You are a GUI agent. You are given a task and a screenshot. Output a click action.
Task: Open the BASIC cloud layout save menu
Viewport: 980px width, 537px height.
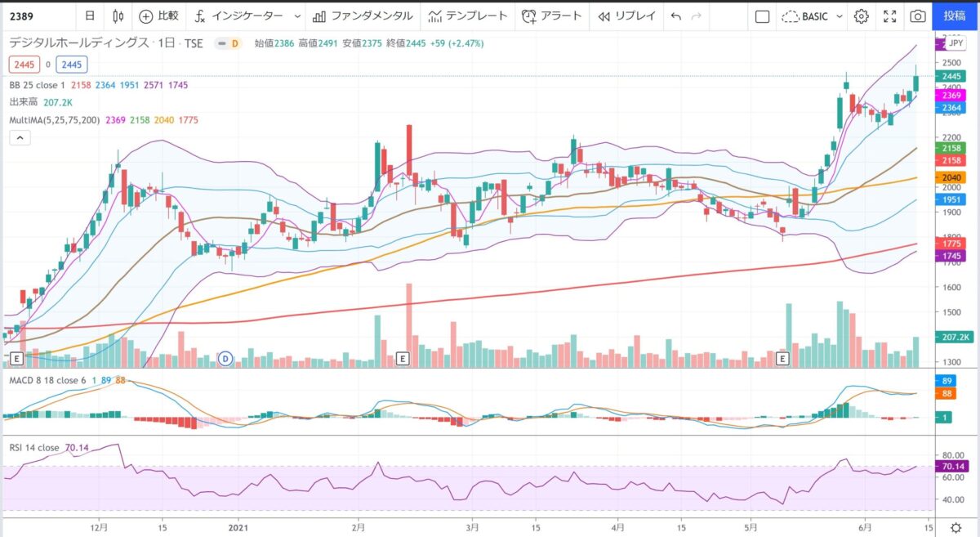coord(811,16)
